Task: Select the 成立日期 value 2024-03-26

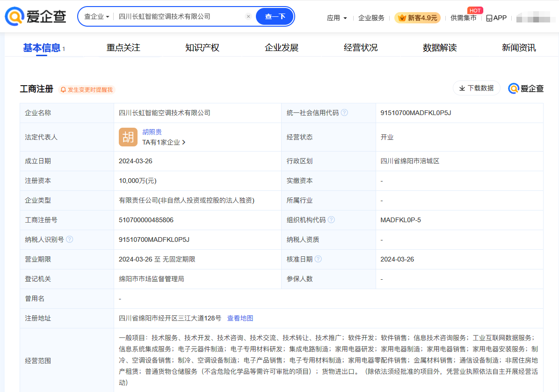Action: 136,161
